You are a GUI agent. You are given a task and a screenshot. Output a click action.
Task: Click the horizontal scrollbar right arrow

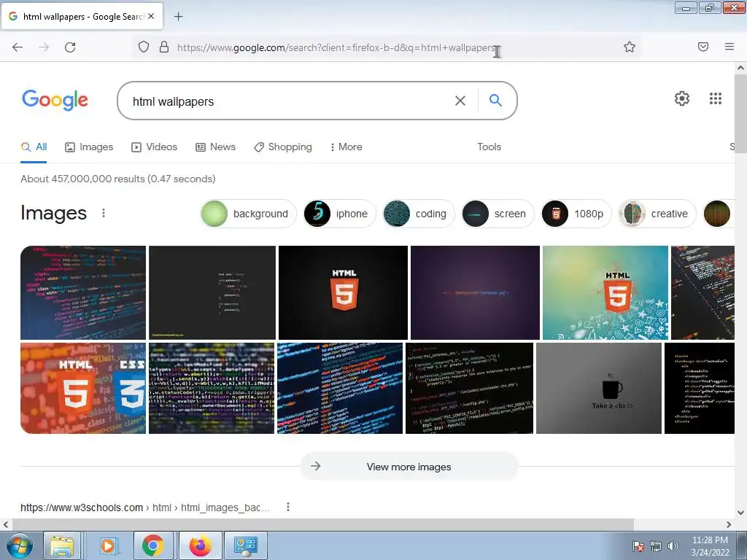(729, 524)
